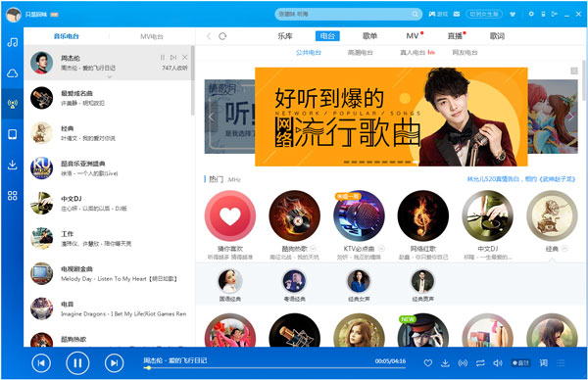Click the radio broadcast icon in bottom bar
This screenshot has width=588, height=380.
[x=463, y=362]
